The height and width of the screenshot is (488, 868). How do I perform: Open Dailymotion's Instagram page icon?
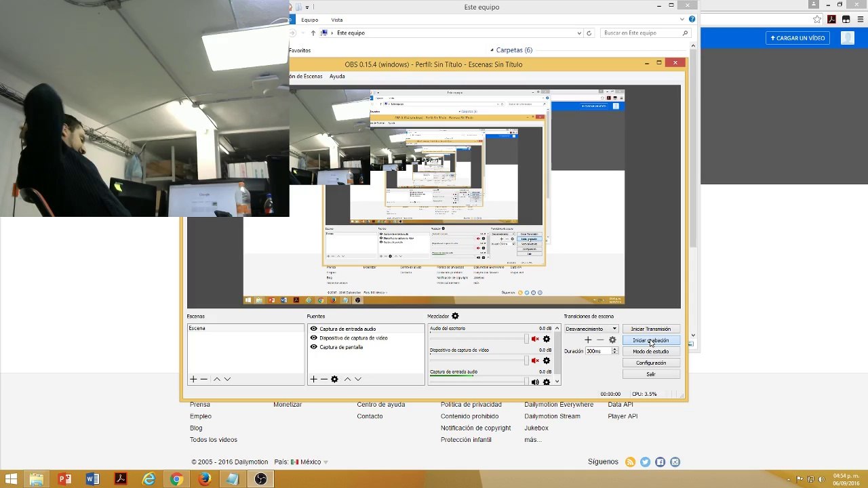pyautogui.click(x=675, y=462)
